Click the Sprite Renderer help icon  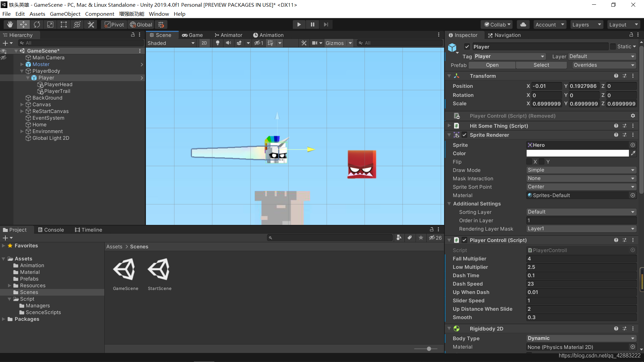tap(616, 135)
